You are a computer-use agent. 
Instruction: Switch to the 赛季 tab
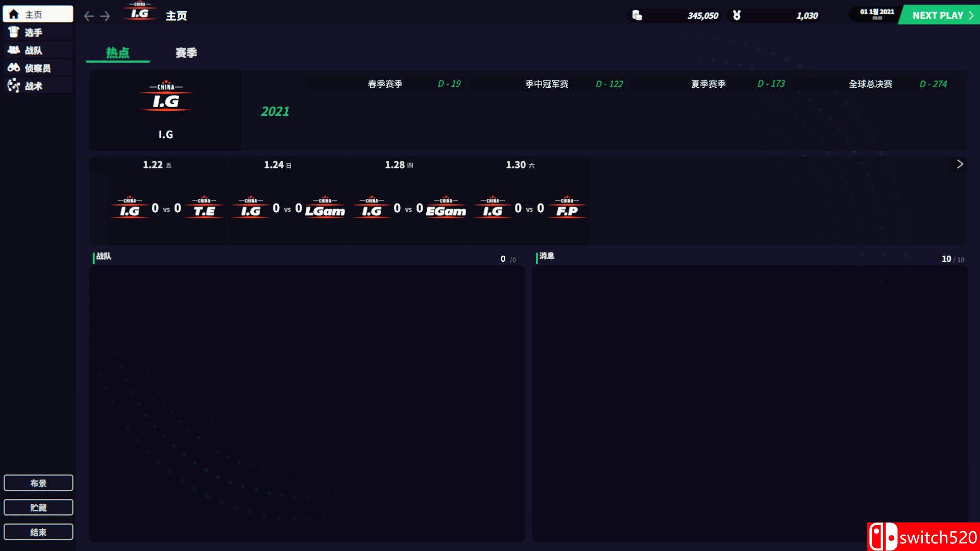(x=186, y=53)
